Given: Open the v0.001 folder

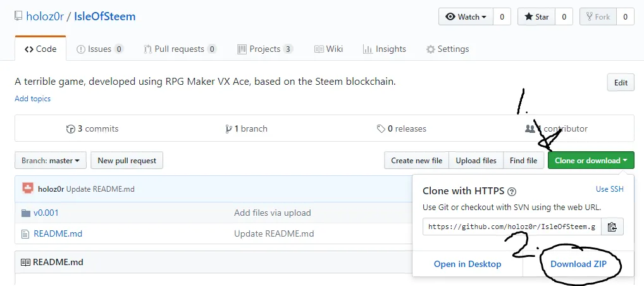Looking at the screenshot, I should click(x=46, y=213).
